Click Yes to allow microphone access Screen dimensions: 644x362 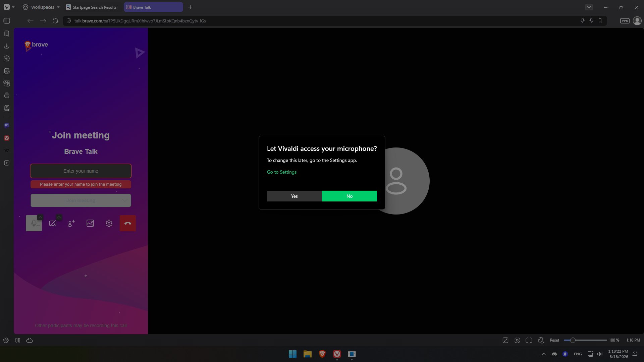294,196
